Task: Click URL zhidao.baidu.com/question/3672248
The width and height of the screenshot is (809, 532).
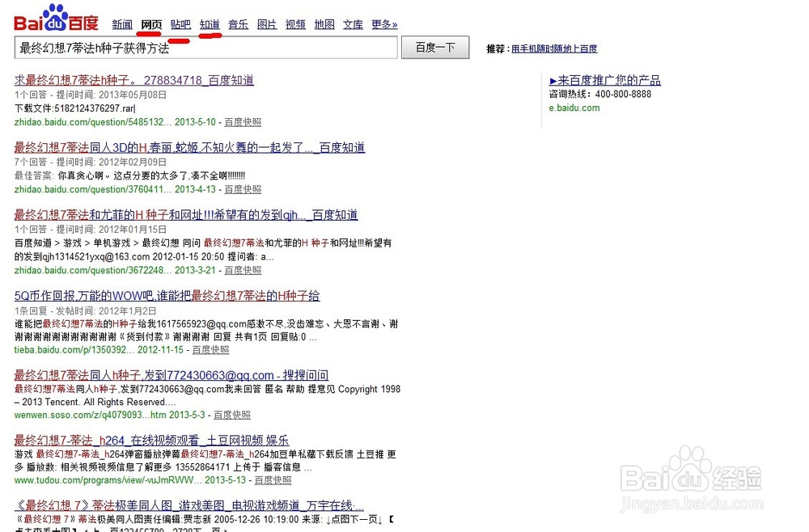Action: coord(92,270)
